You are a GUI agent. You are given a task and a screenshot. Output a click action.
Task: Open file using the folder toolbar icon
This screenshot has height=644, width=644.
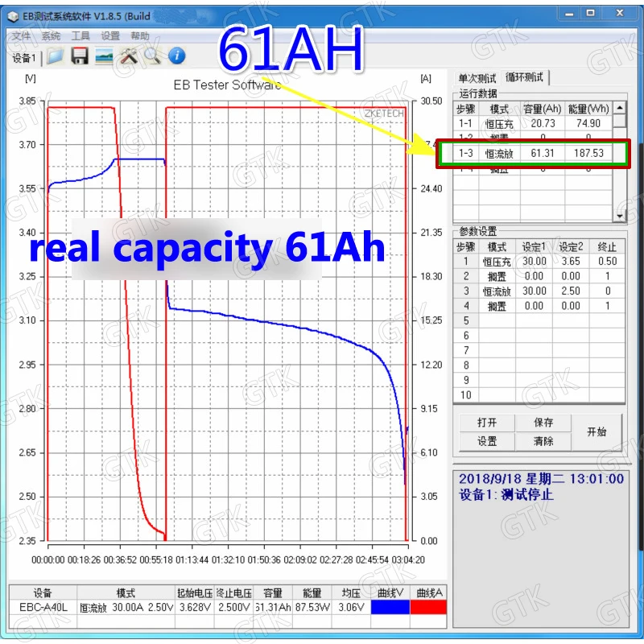[56, 56]
